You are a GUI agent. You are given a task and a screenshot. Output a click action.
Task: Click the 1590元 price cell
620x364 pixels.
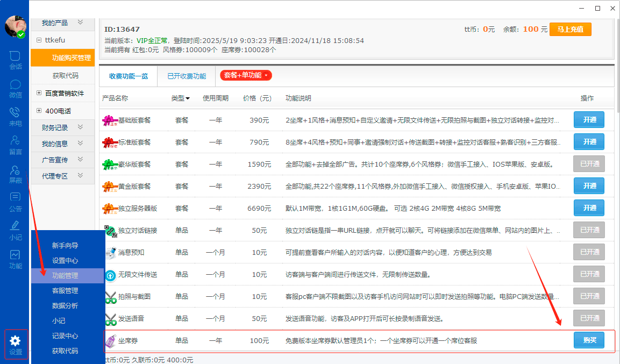(x=259, y=165)
